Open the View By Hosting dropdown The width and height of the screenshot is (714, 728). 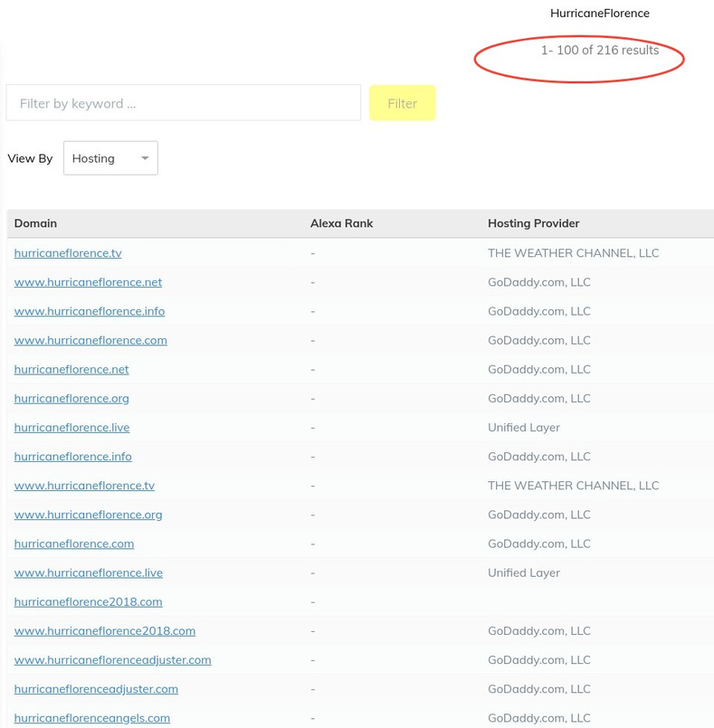coord(110,158)
